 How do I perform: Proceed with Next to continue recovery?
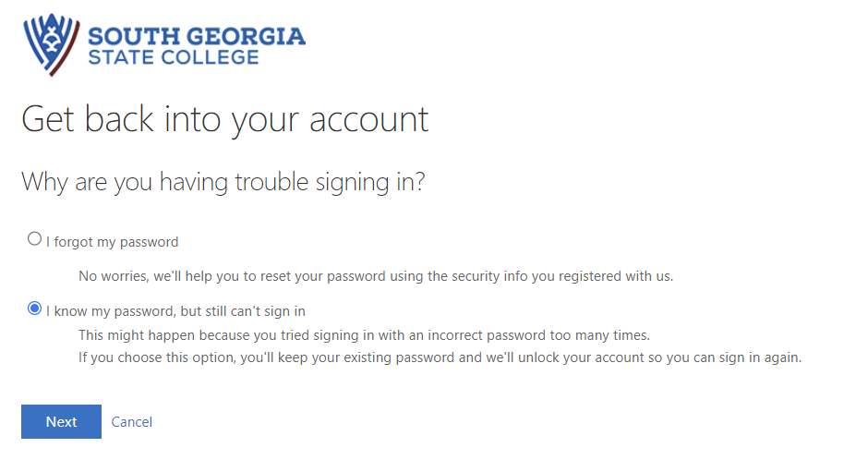(x=61, y=422)
